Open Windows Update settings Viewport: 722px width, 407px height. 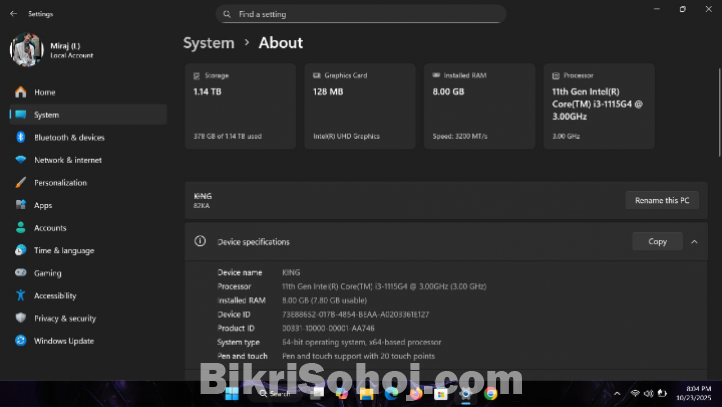click(x=88, y=341)
